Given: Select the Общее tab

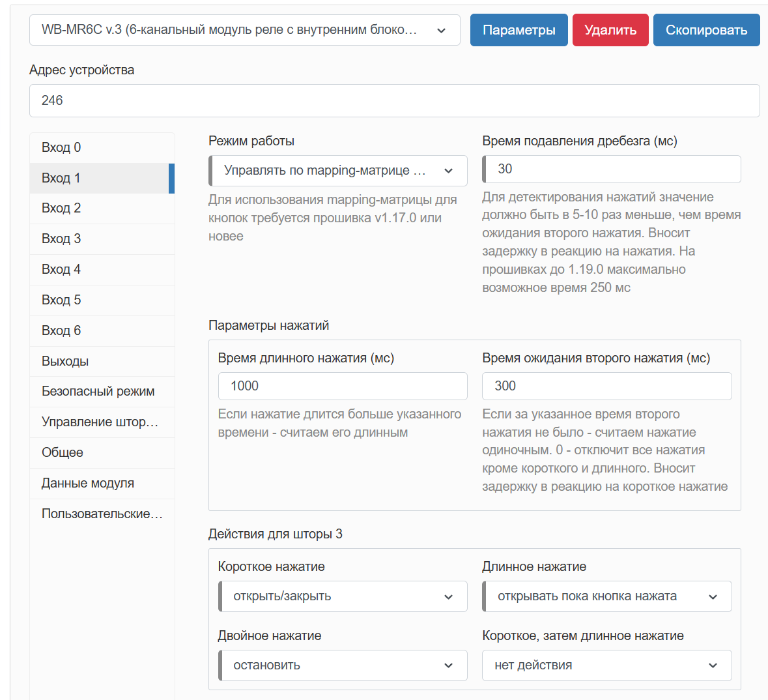Looking at the screenshot, I should click(x=102, y=452).
